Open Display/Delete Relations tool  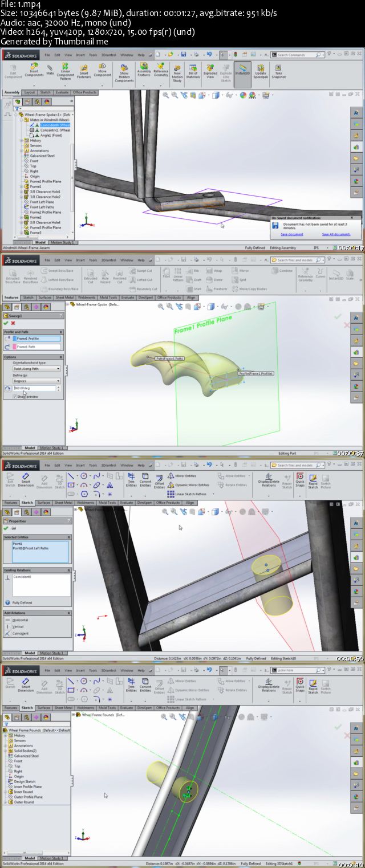[269, 480]
